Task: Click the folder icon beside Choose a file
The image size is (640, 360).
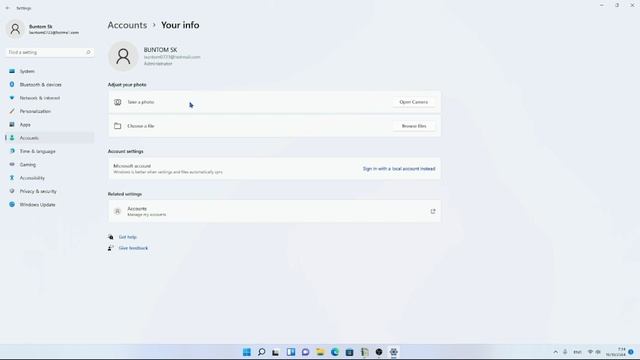Action: tap(118, 126)
